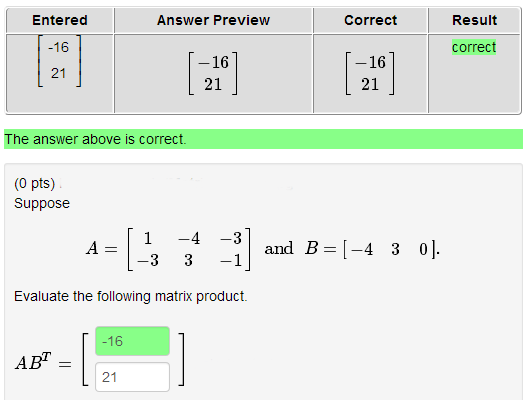Viewport: 525px width, 400px height.
Task: Click the entry 0 in vector B
Action: [x=424, y=249]
